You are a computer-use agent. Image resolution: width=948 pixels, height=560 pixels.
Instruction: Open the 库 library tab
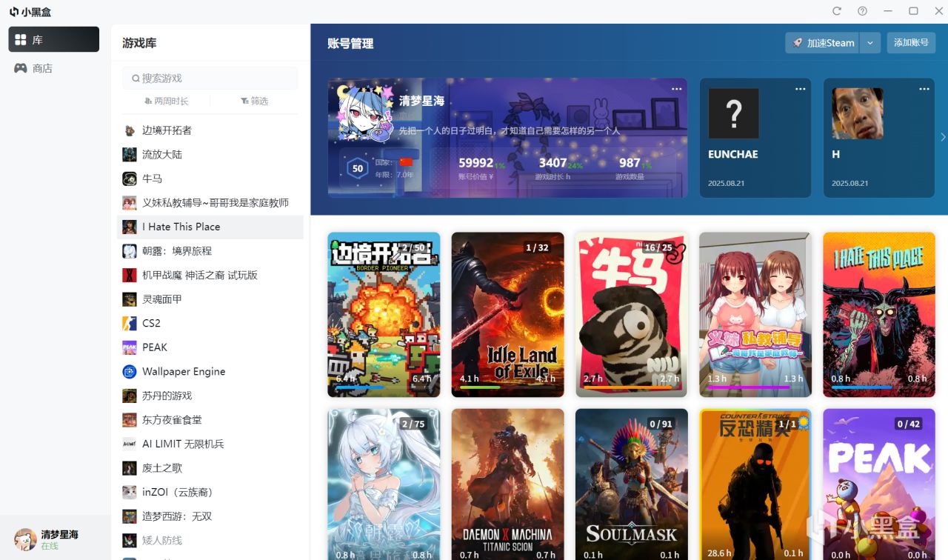click(x=54, y=39)
